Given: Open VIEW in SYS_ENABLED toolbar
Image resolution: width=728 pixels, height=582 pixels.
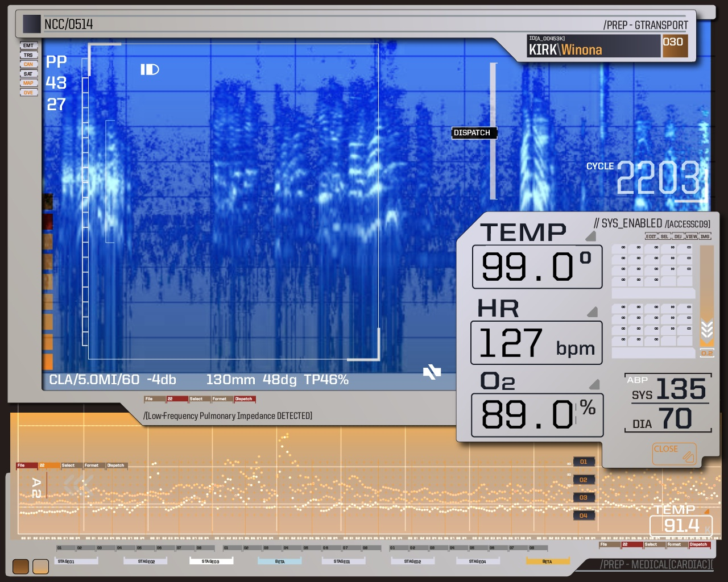Looking at the screenshot, I should [x=692, y=236].
